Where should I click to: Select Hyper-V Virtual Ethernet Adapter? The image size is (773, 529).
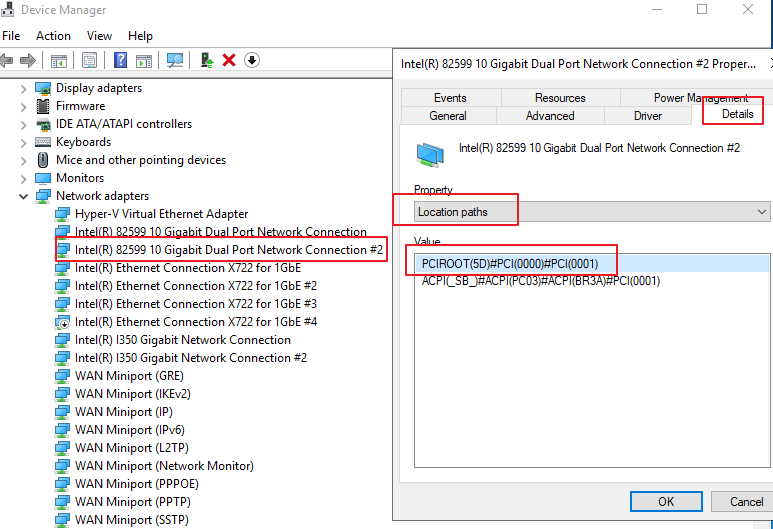point(161,214)
